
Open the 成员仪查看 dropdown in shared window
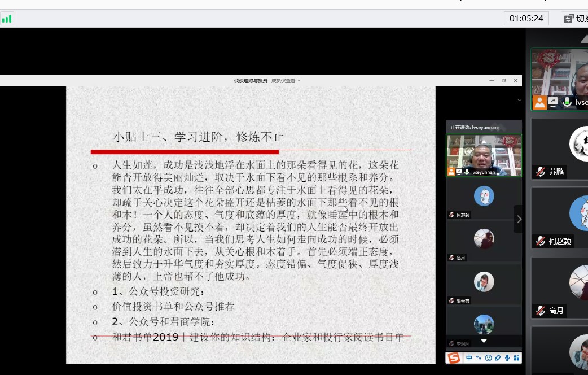click(x=286, y=81)
